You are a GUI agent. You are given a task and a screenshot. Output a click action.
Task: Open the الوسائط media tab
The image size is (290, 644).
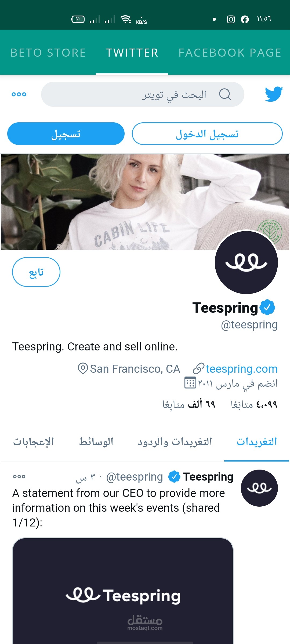click(x=96, y=442)
